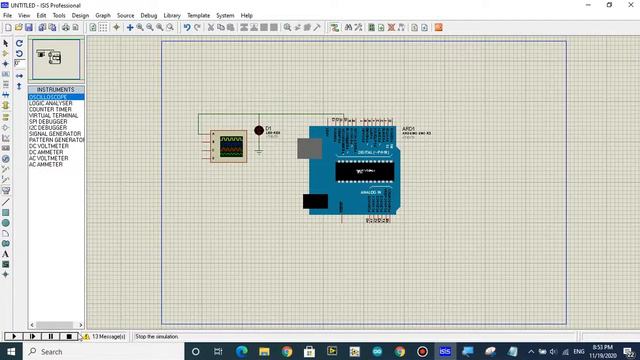This screenshot has height=360, width=640.
Task: Open the Template menu
Action: [x=198, y=16]
